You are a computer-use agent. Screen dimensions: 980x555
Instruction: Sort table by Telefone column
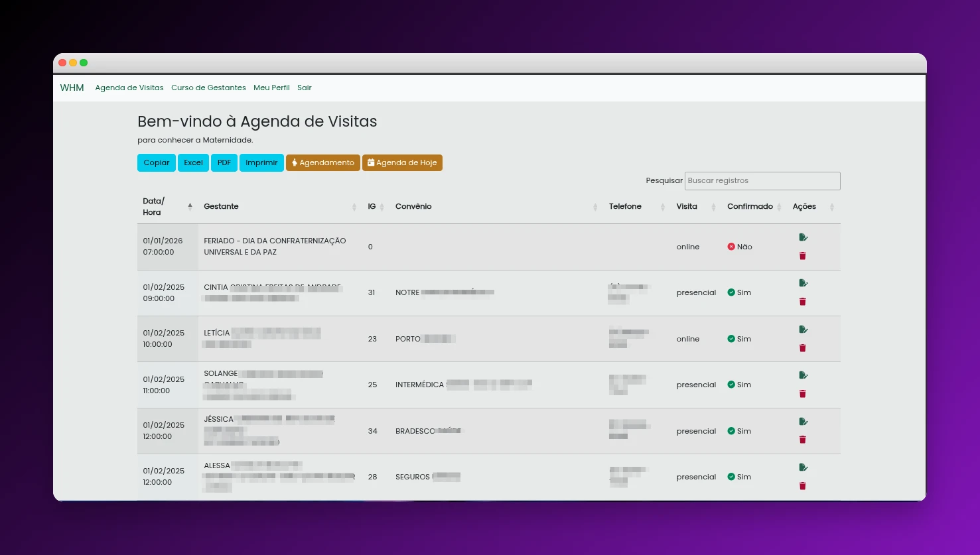coord(637,207)
